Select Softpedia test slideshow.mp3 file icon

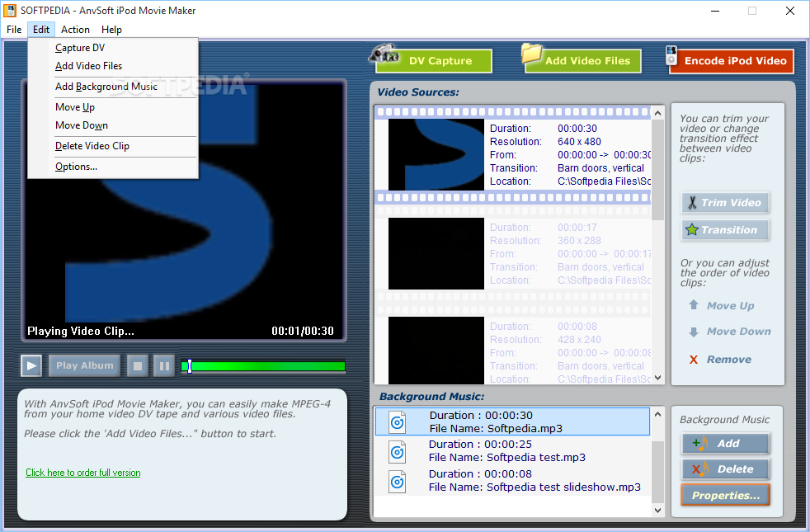pyautogui.click(x=397, y=482)
